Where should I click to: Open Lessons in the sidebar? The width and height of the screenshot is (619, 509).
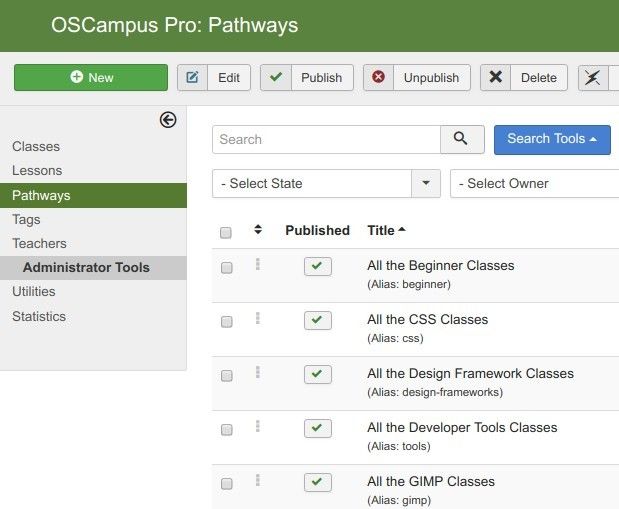coord(37,171)
